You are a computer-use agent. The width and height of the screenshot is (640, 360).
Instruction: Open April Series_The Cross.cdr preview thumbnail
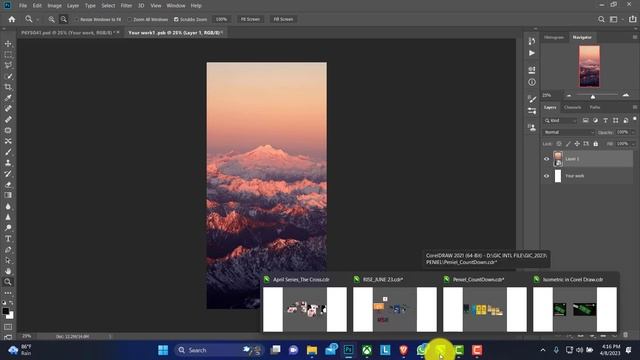coord(305,309)
